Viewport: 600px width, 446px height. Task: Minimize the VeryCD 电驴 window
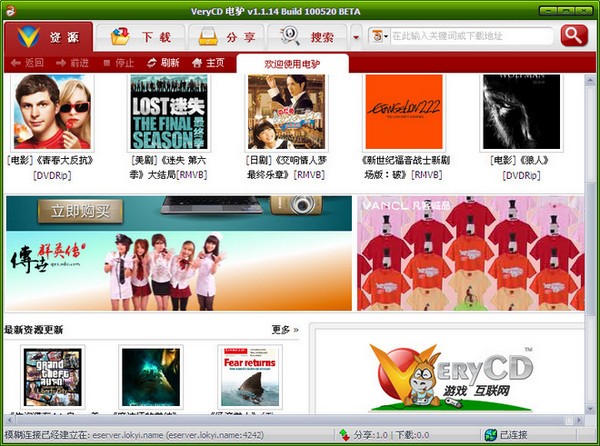click(x=548, y=11)
